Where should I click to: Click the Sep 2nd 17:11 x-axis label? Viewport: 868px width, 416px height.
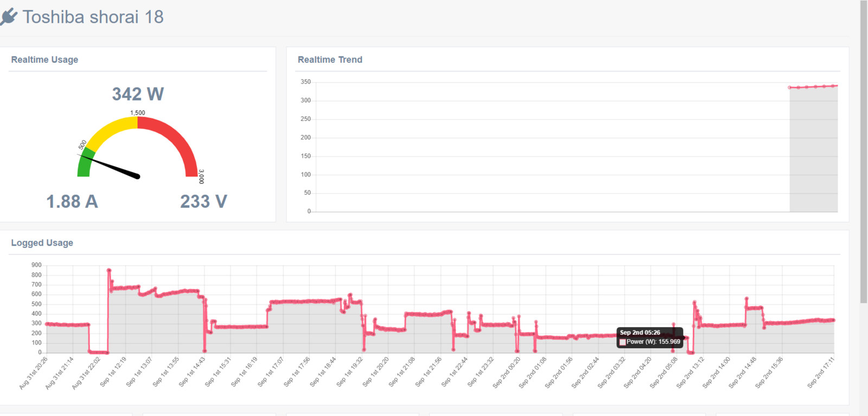click(x=821, y=372)
